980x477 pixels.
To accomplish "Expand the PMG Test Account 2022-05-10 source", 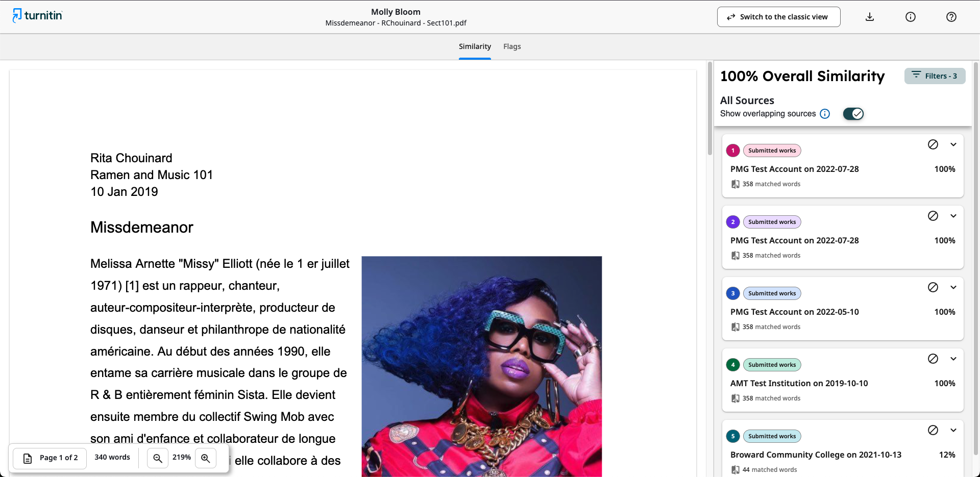I will 954,287.
